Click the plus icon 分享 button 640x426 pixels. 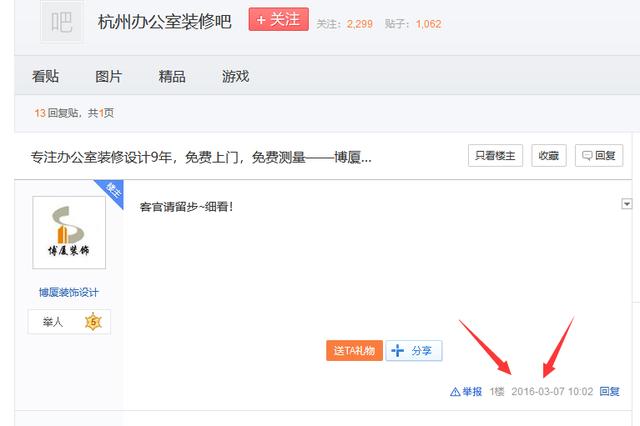[x=414, y=351]
